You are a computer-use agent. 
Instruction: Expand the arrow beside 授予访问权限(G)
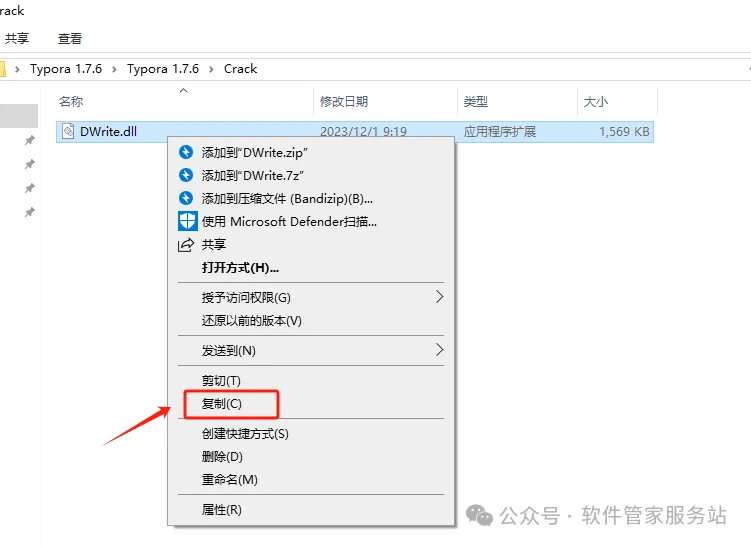(x=440, y=297)
